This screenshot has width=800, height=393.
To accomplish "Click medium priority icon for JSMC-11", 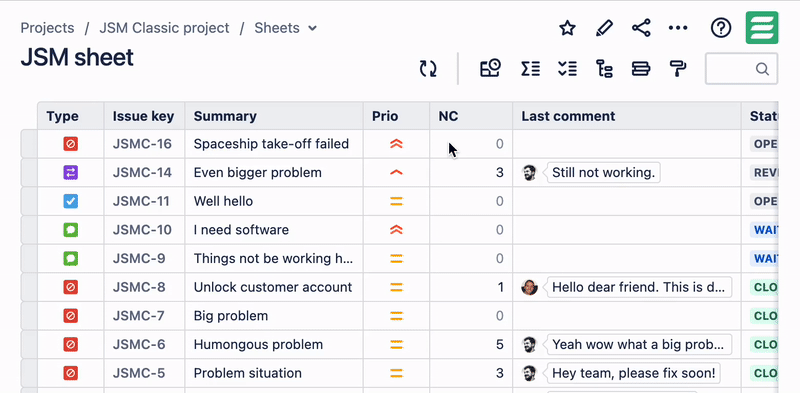I will pos(396,201).
